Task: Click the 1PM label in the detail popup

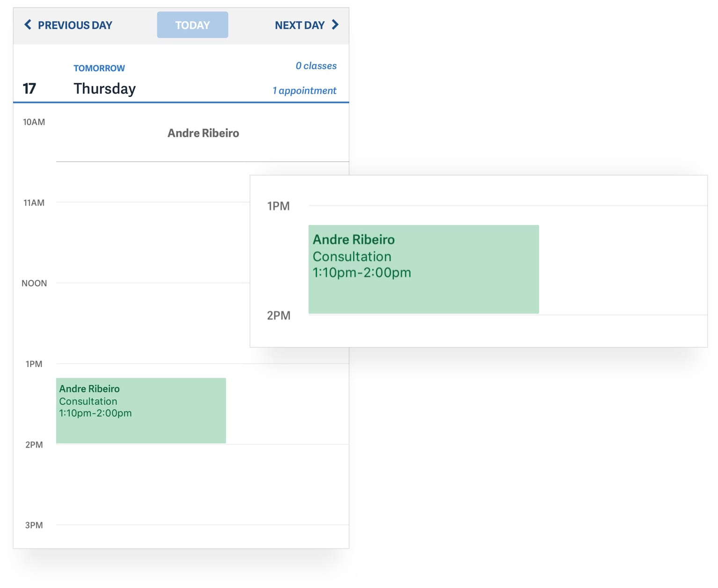Action: pyautogui.click(x=278, y=206)
